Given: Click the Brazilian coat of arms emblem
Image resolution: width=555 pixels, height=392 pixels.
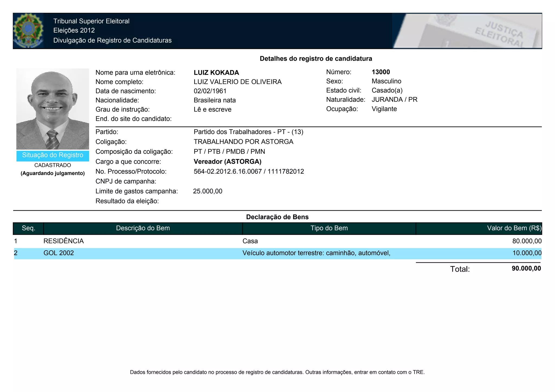Looking at the screenshot, I should (x=28, y=31).
